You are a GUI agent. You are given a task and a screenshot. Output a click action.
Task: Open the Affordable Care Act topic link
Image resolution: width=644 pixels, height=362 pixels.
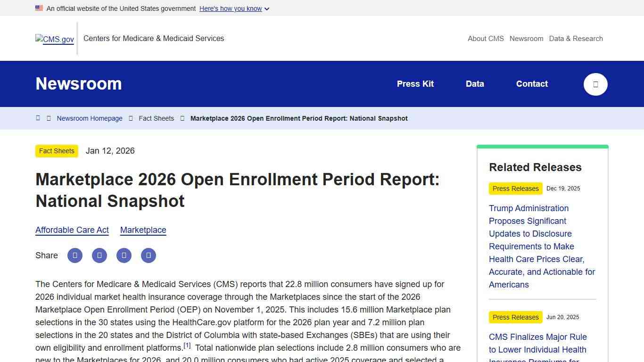pos(72,230)
